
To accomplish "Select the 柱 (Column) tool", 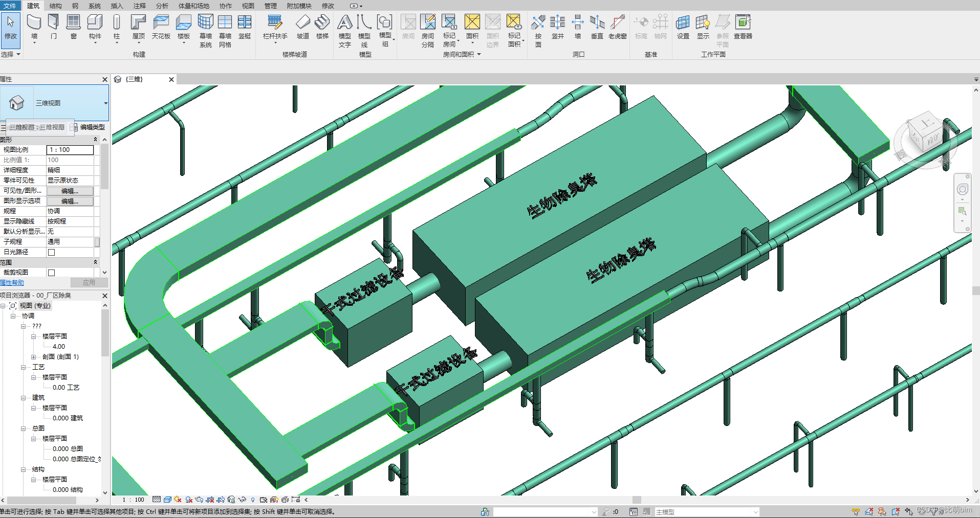I will pyautogui.click(x=117, y=28).
